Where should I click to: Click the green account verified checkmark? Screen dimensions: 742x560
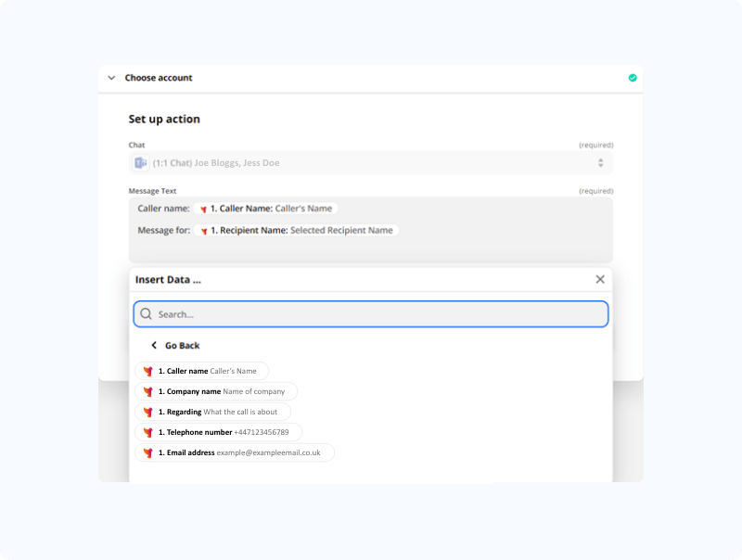pos(633,78)
